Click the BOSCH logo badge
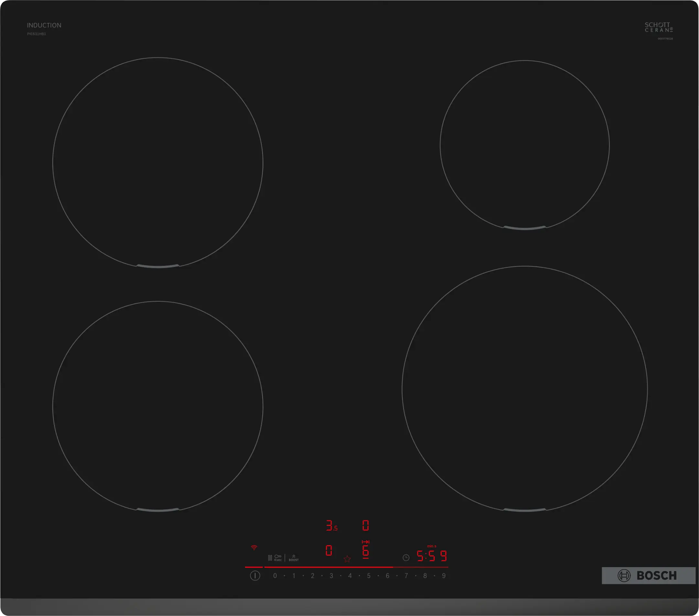Screen dimensions: 699x616 (x=649, y=575)
